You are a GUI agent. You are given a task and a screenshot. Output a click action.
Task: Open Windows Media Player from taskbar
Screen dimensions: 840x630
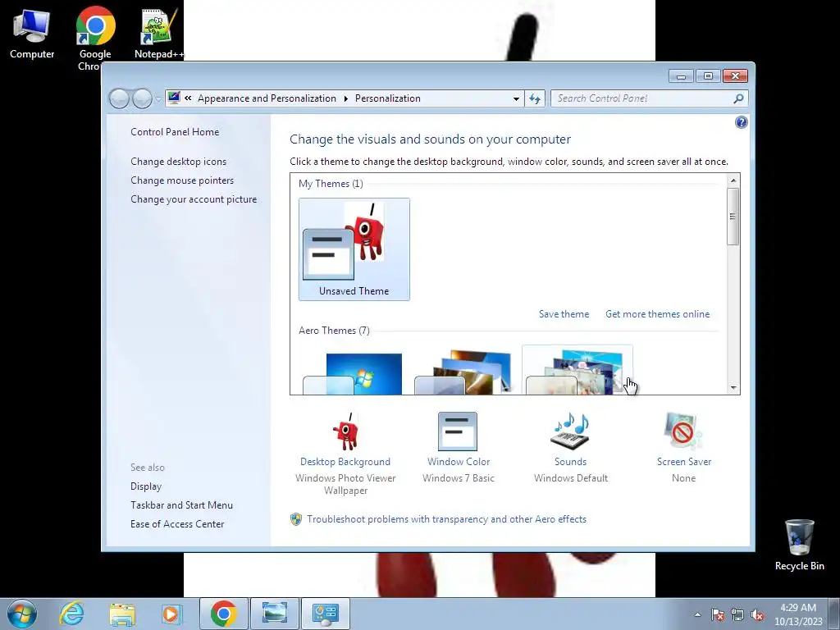[x=171, y=614]
